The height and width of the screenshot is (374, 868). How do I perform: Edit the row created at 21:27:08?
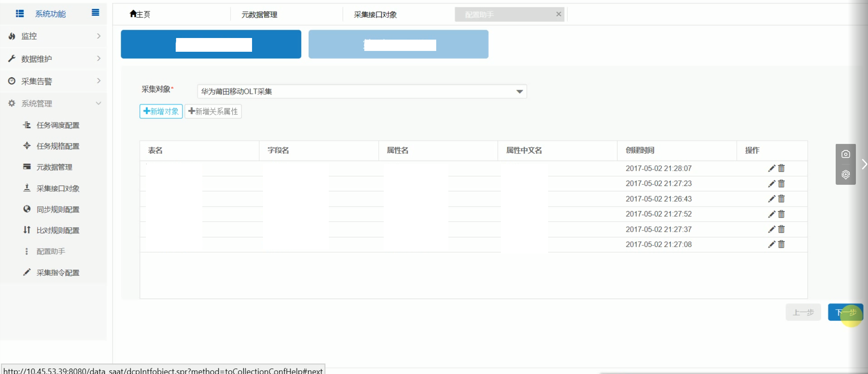pos(771,244)
